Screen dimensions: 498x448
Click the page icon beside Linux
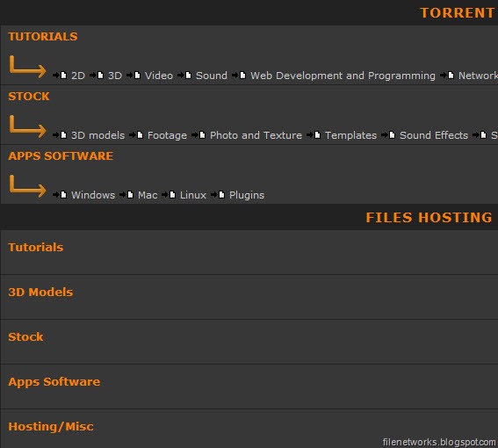(x=172, y=195)
